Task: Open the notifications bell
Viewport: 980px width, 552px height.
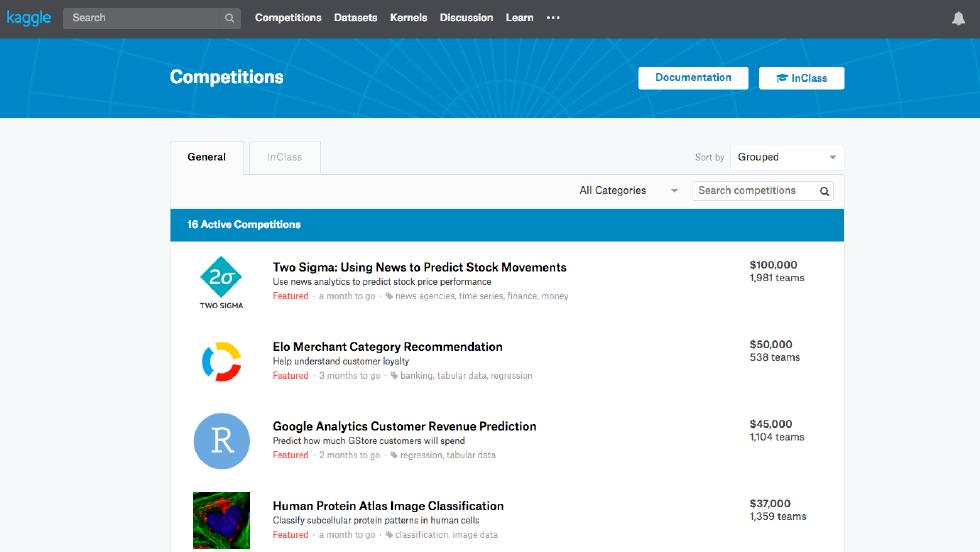Action: [958, 18]
